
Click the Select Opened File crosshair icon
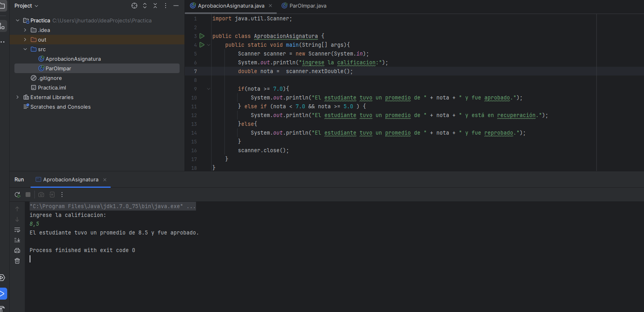(134, 6)
